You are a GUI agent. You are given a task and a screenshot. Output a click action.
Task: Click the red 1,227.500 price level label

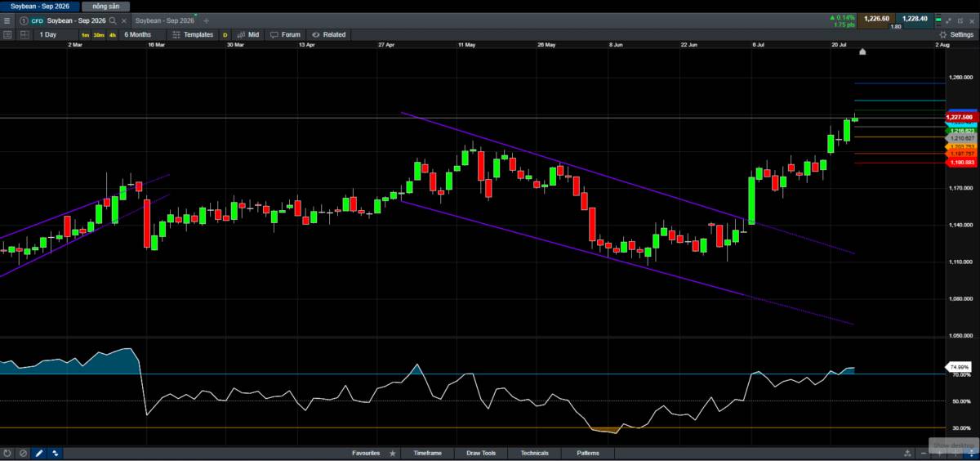[960, 118]
